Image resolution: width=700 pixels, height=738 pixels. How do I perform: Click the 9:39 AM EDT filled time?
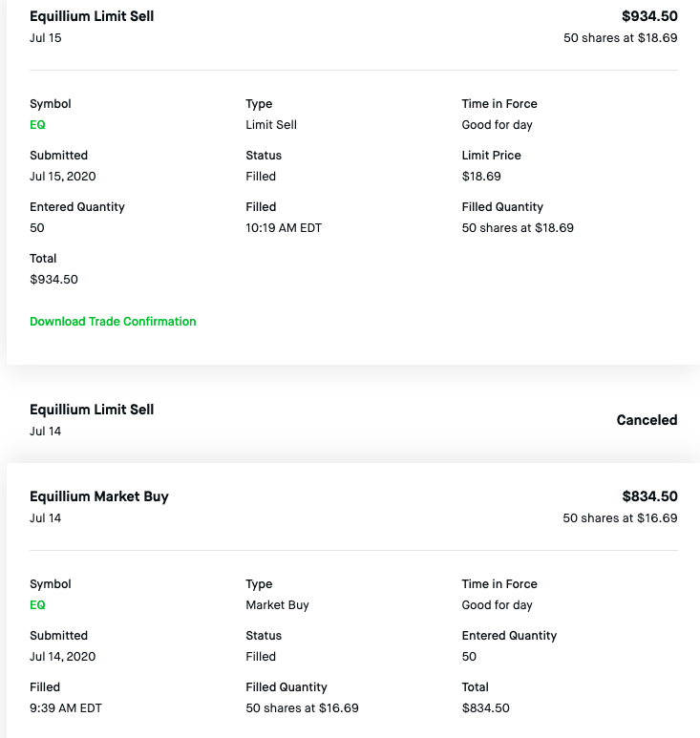point(66,708)
